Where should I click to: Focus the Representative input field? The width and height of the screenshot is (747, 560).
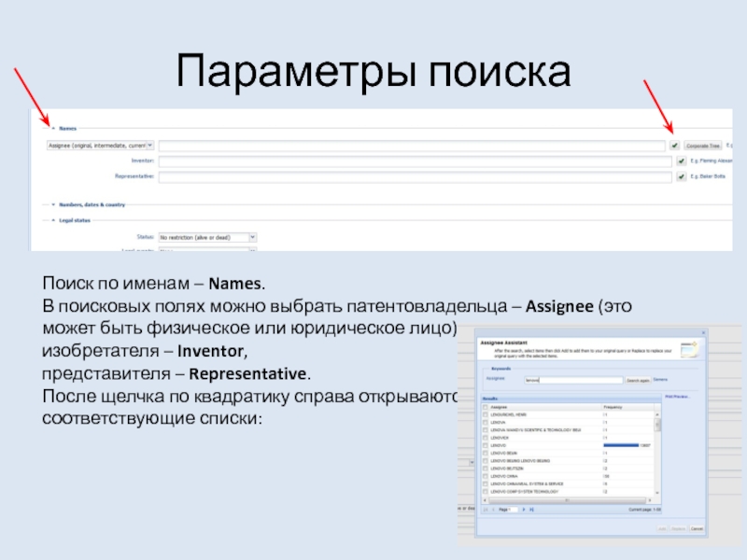[416, 176]
